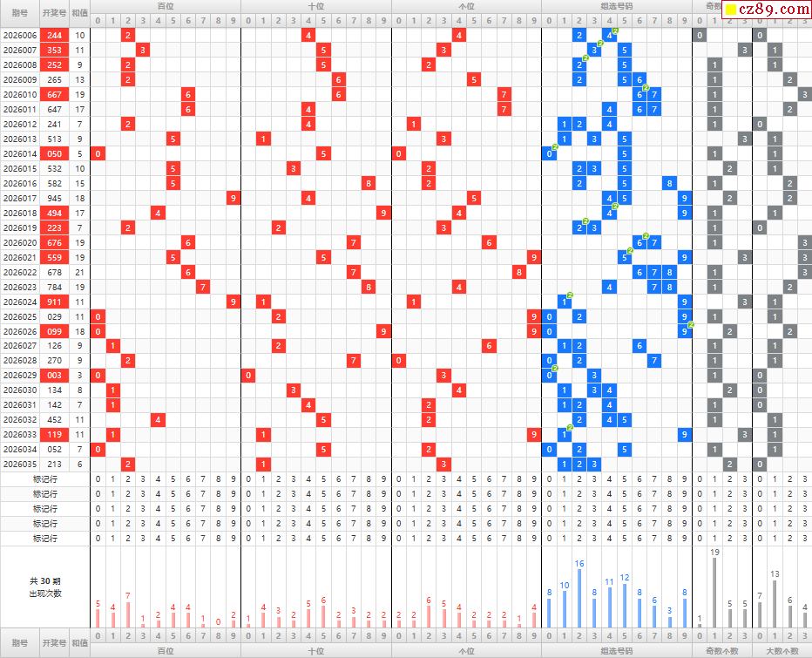Click red 9 ball in 百位 for issue 2026017

pos(233,198)
